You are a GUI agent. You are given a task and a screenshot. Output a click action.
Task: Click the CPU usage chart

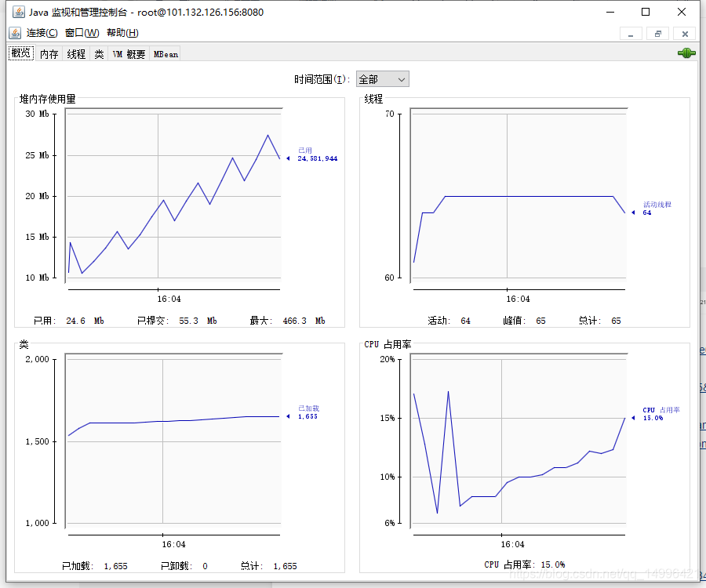(519, 441)
